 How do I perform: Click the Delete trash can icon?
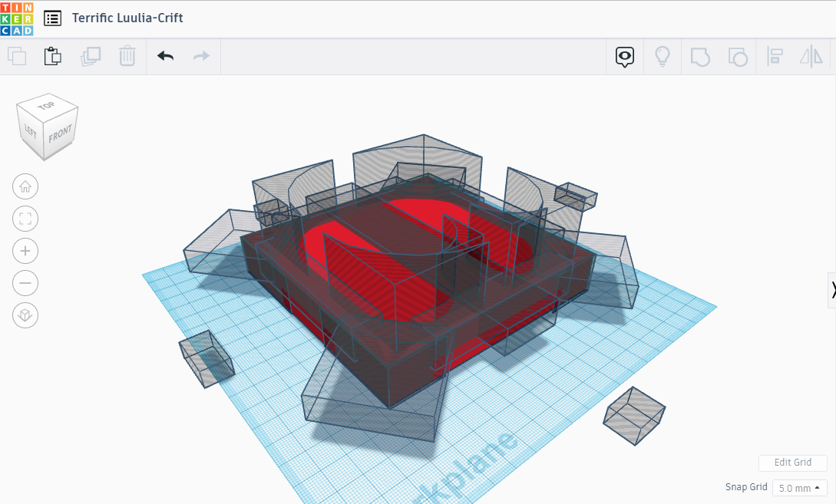pyautogui.click(x=127, y=56)
